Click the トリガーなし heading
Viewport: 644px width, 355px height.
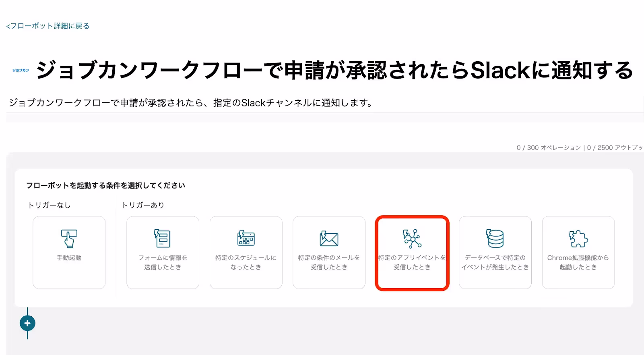[49, 205]
